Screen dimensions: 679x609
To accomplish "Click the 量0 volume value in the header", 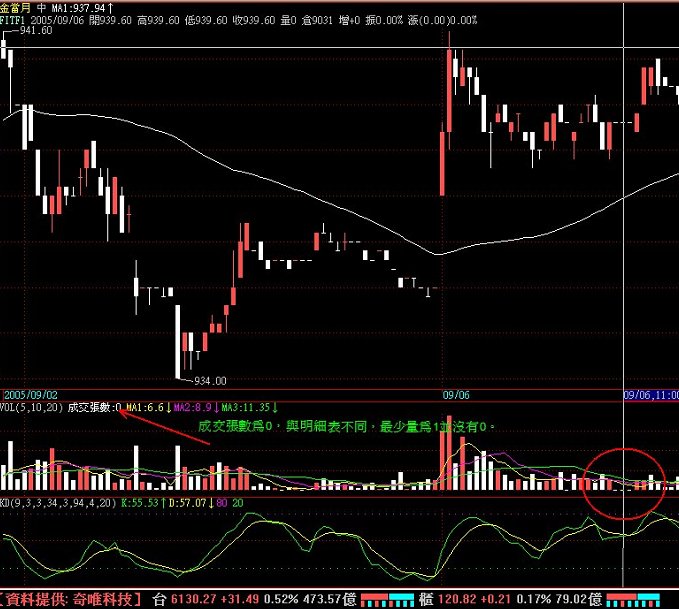I will [288, 20].
